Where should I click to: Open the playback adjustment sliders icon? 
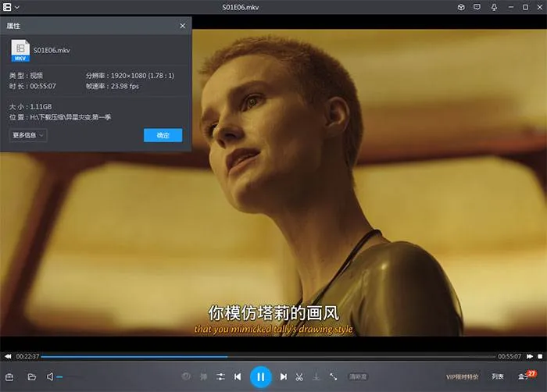click(x=220, y=376)
